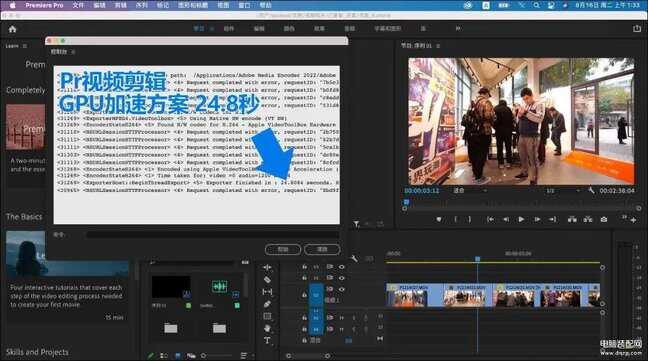Click the timeline zoom scroll bar
This screenshot has width=648, height=361.
pyautogui.click(x=307, y=356)
